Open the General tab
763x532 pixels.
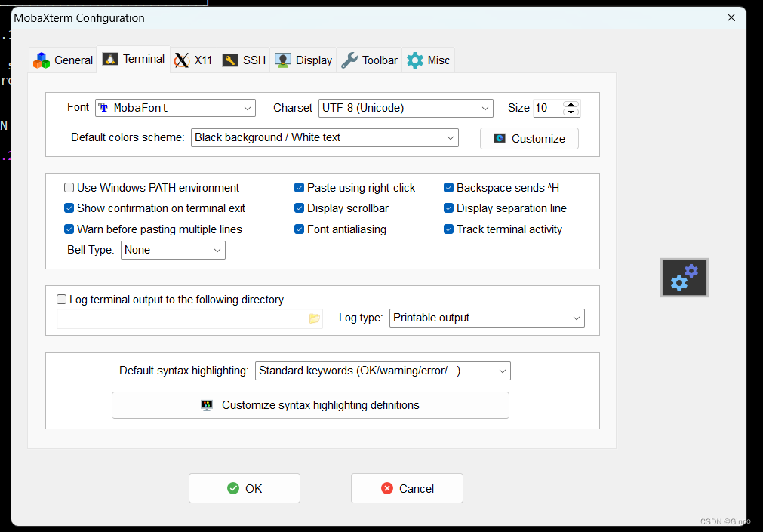point(63,60)
